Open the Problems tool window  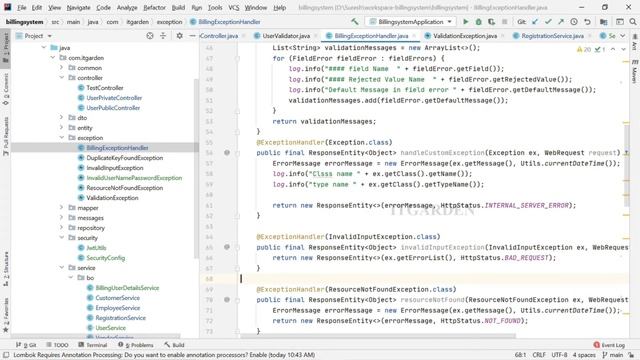(x=136, y=345)
